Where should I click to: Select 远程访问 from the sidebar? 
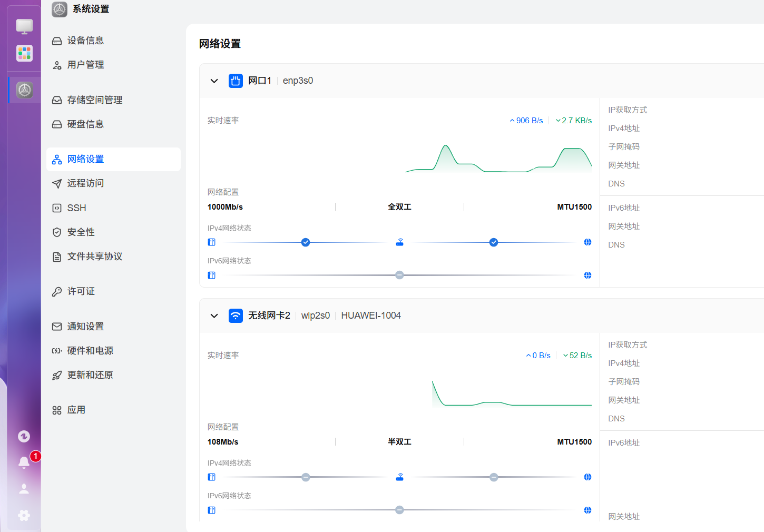[x=85, y=183]
